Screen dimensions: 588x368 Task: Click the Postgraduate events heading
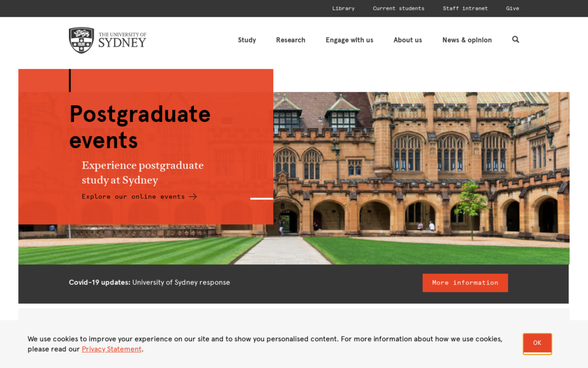140,126
